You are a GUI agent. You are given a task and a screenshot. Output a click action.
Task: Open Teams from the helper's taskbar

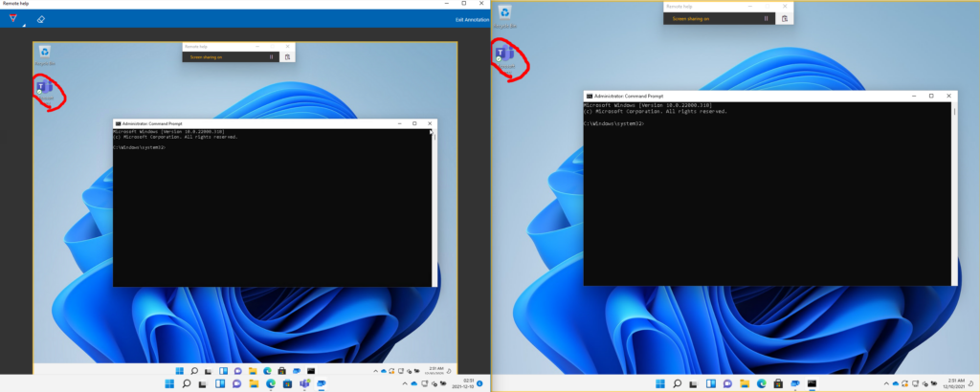304,384
